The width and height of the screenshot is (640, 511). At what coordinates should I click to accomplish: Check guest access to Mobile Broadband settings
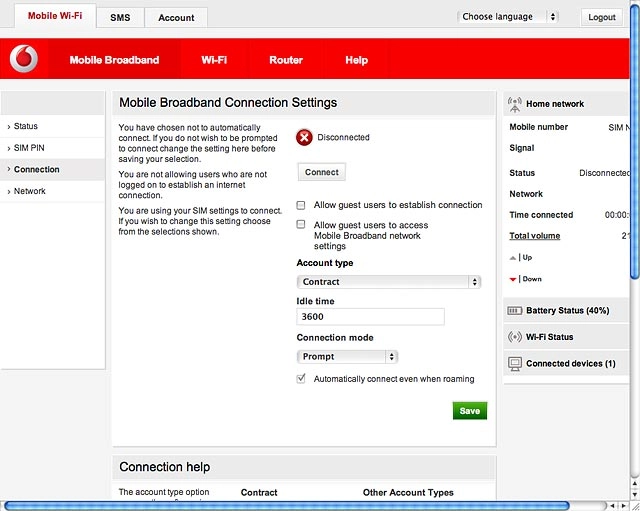301,224
